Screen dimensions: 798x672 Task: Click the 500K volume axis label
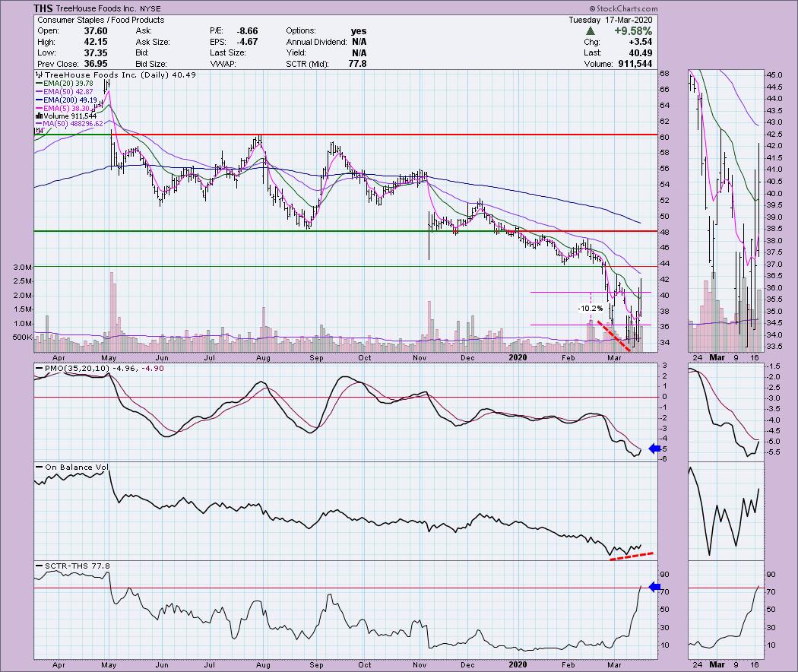[x=22, y=337]
